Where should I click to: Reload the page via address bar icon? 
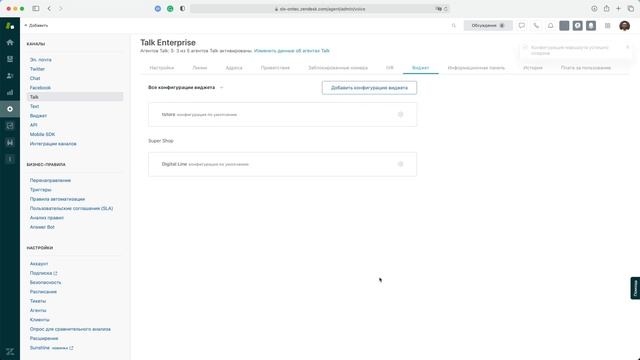[445, 9]
